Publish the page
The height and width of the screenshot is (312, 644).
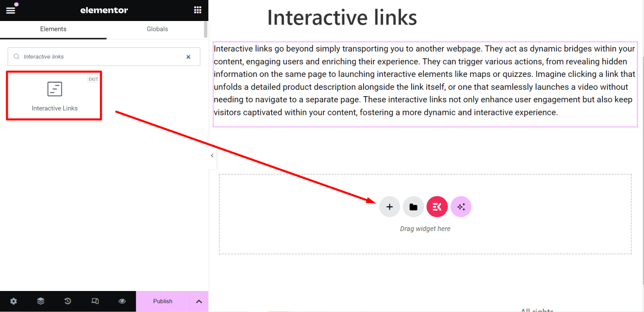[x=163, y=301]
